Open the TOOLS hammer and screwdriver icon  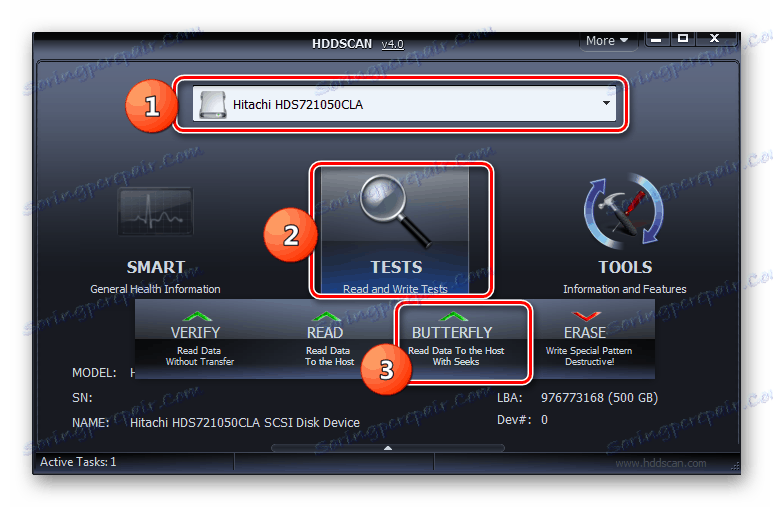click(624, 211)
